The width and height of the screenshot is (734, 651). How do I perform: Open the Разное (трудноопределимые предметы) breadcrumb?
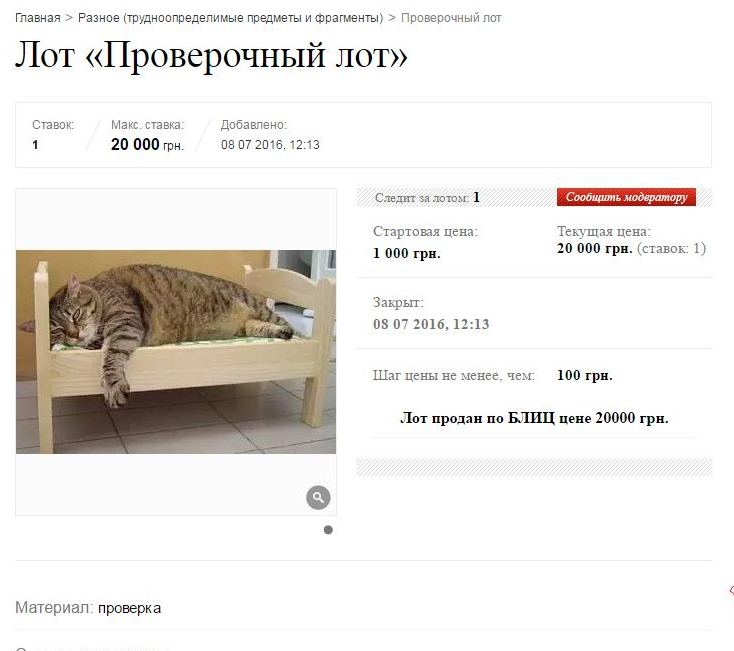tap(230, 18)
